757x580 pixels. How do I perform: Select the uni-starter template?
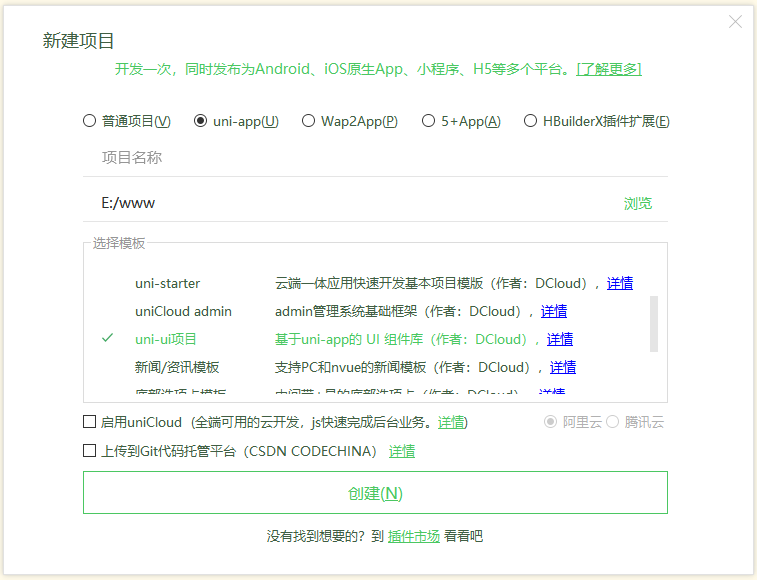168,283
